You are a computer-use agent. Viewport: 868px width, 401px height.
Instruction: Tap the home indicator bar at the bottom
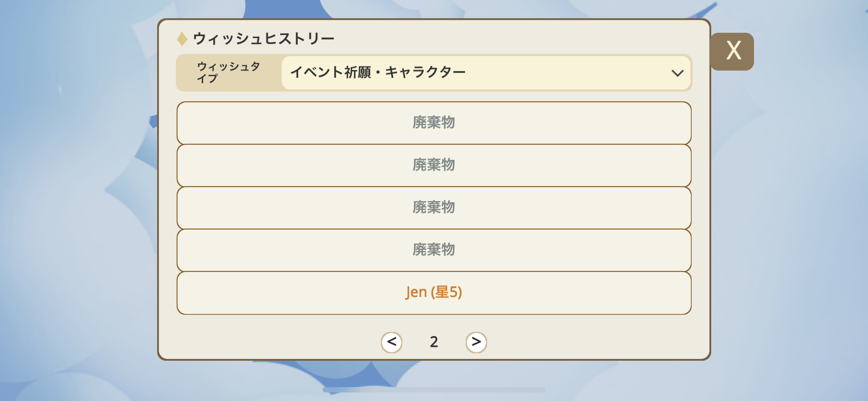click(434, 390)
